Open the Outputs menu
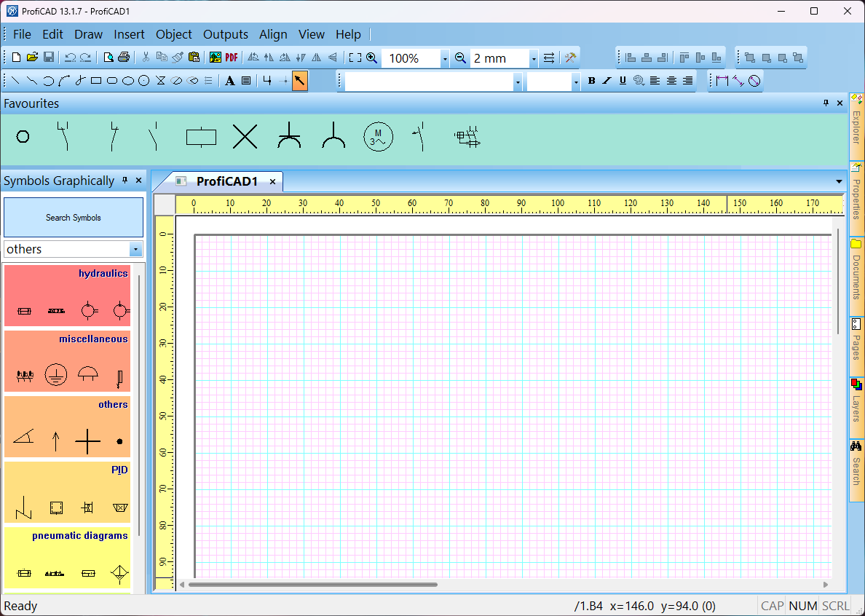Viewport: 865px width, 616px height. point(226,34)
